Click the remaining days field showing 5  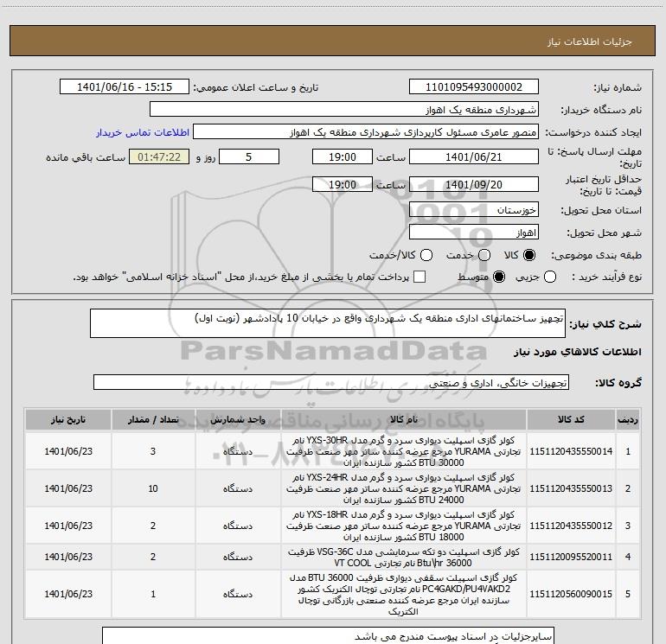point(249,157)
